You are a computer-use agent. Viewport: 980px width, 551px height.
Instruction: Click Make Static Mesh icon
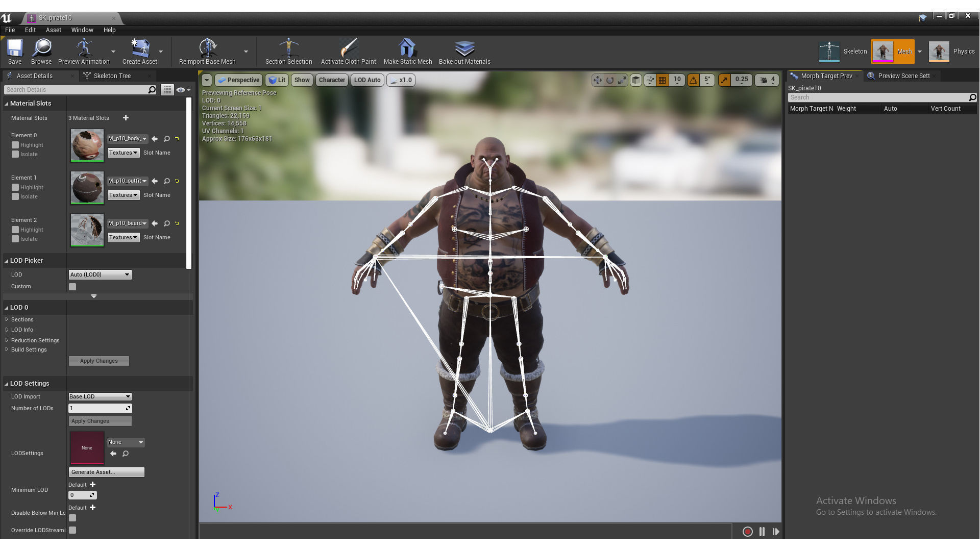coord(407,48)
